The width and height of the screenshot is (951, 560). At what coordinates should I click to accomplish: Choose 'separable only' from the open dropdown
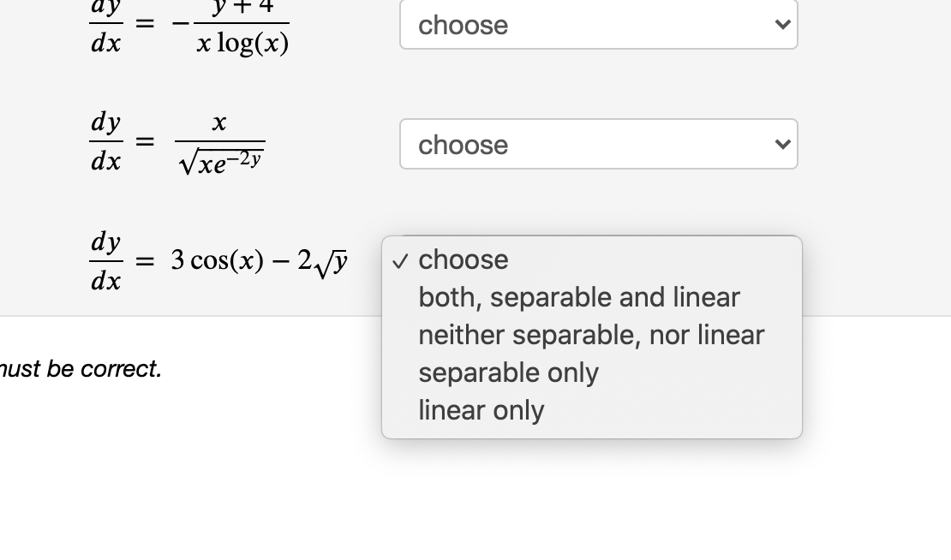point(508,372)
